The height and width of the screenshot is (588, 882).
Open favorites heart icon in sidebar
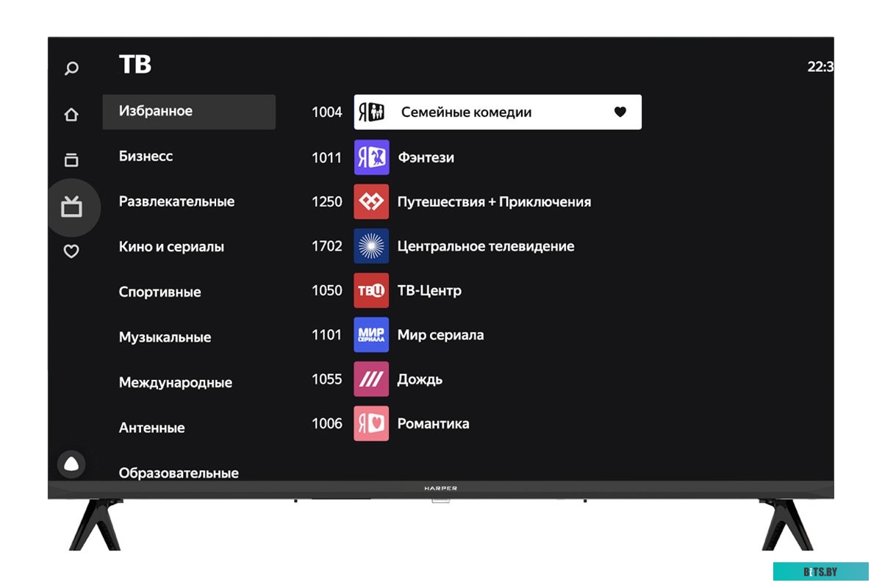(71, 251)
